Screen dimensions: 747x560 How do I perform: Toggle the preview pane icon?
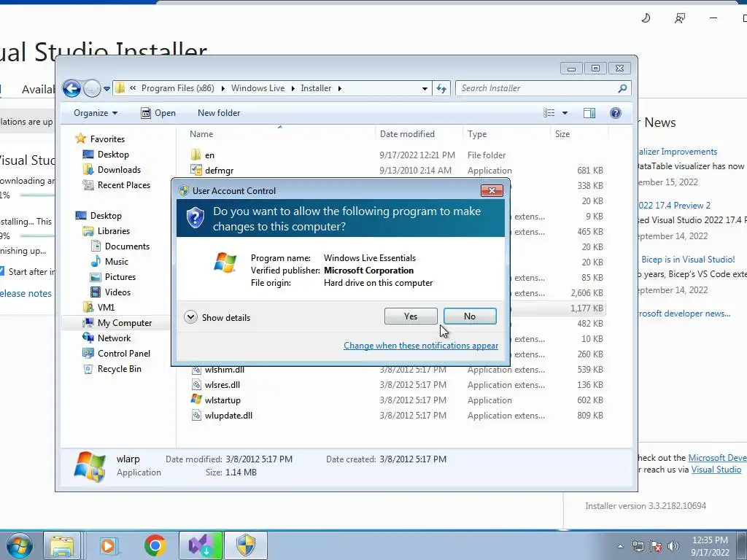[589, 113]
